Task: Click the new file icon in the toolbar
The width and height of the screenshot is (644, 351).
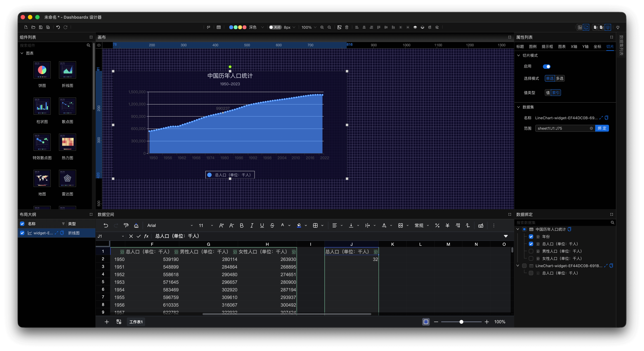Action: (26, 27)
